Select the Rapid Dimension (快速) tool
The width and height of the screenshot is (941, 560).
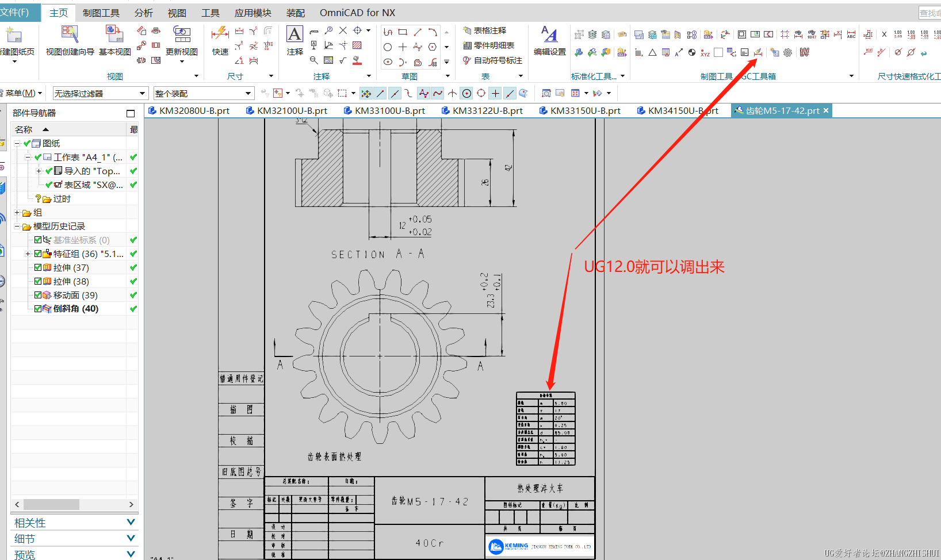pos(220,40)
